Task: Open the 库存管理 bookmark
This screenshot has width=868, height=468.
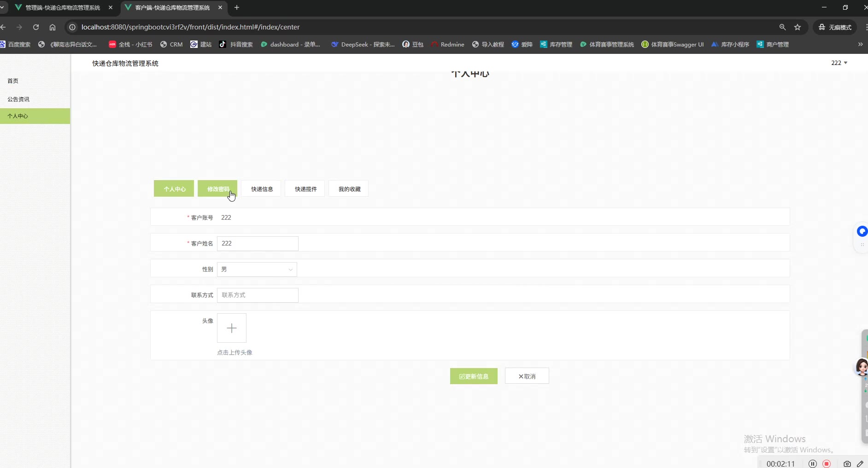Action: pos(556,45)
